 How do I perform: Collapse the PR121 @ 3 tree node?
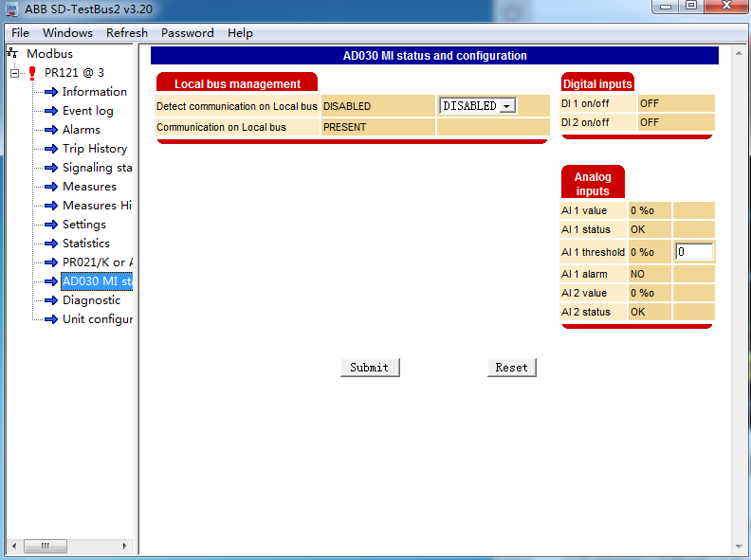tap(15, 73)
